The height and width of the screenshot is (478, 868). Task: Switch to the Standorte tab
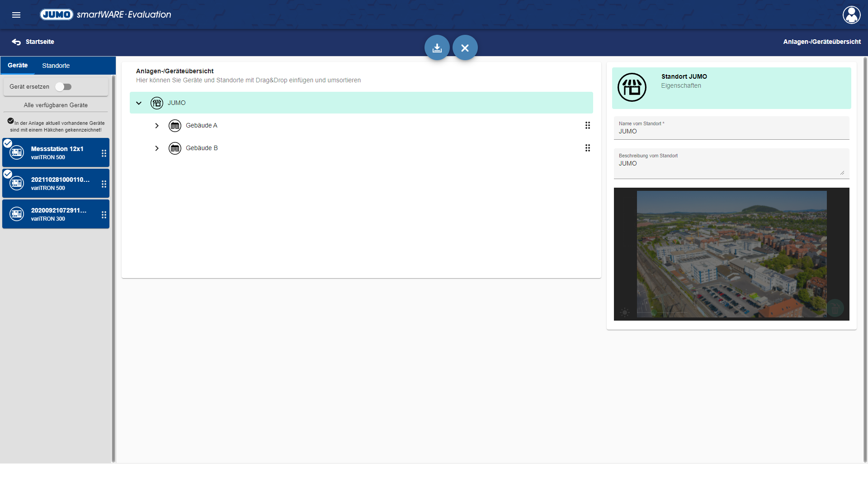click(x=56, y=66)
